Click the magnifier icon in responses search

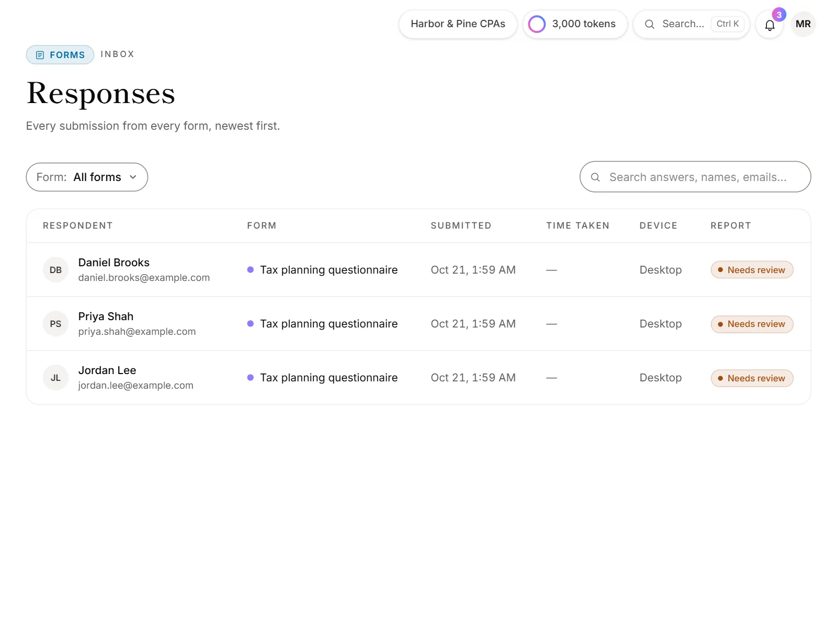(x=595, y=177)
